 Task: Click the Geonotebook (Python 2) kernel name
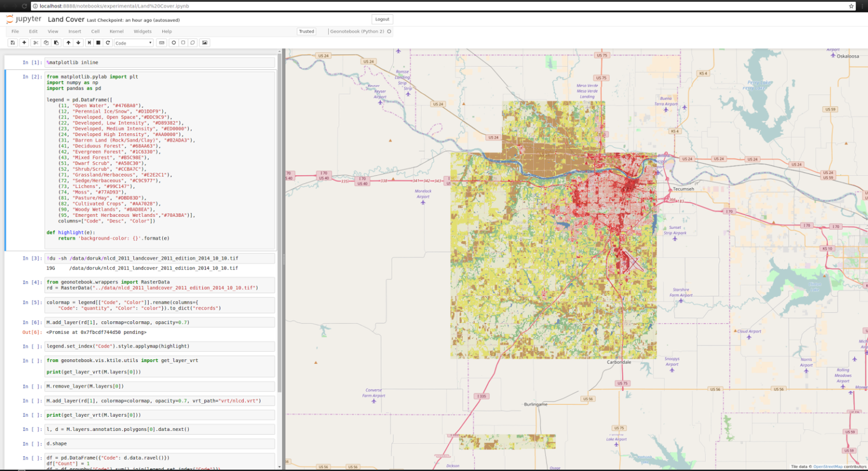pos(357,32)
